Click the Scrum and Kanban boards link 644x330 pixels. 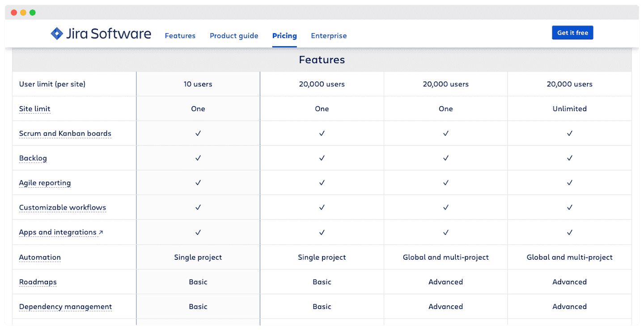65,133
